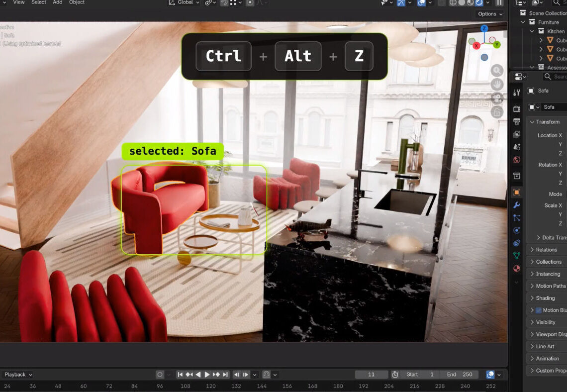Open the outliner display mode icon
This screenshot has width=567, height=392.
pyautogui.click(x=537, y=3)
